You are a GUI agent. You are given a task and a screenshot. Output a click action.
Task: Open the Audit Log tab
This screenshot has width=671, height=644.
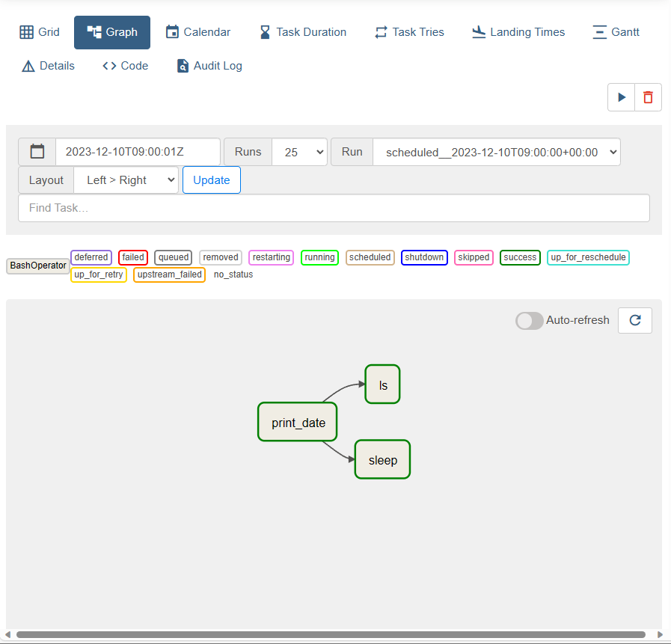pyautogui.click(x=209, y=66)
